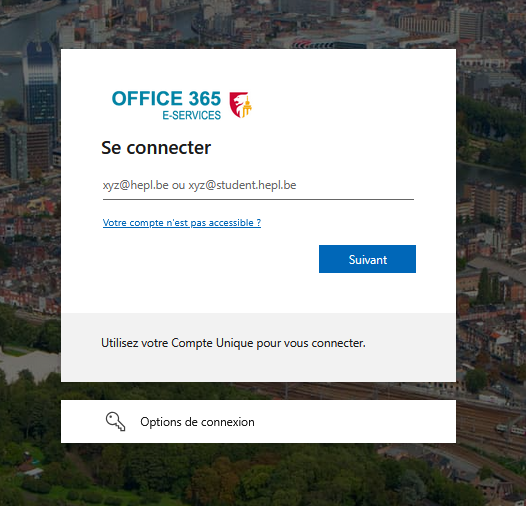Click the 'Se connecter' heading
The height and width of the screenshot is (506, 526).
[156, 148]
